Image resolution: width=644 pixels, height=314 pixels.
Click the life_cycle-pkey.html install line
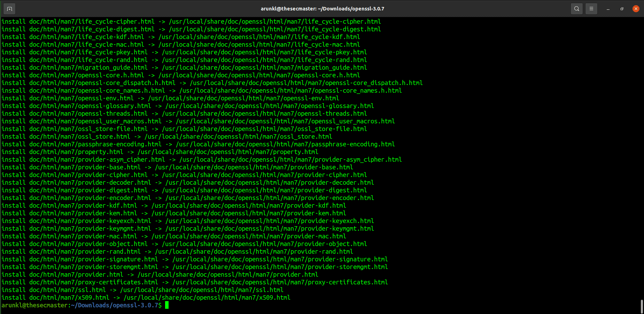[184, 52]
